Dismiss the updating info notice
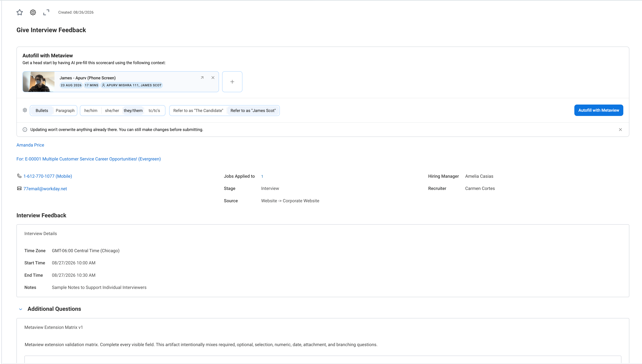642x364 pixels. (x=620, y=130)
